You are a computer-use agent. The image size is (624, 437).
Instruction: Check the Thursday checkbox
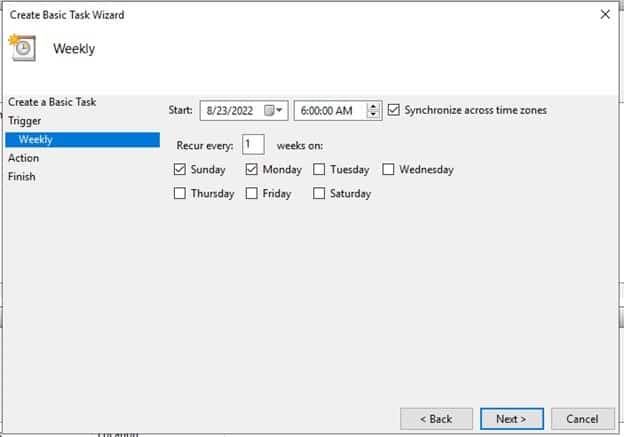(180, 194)
